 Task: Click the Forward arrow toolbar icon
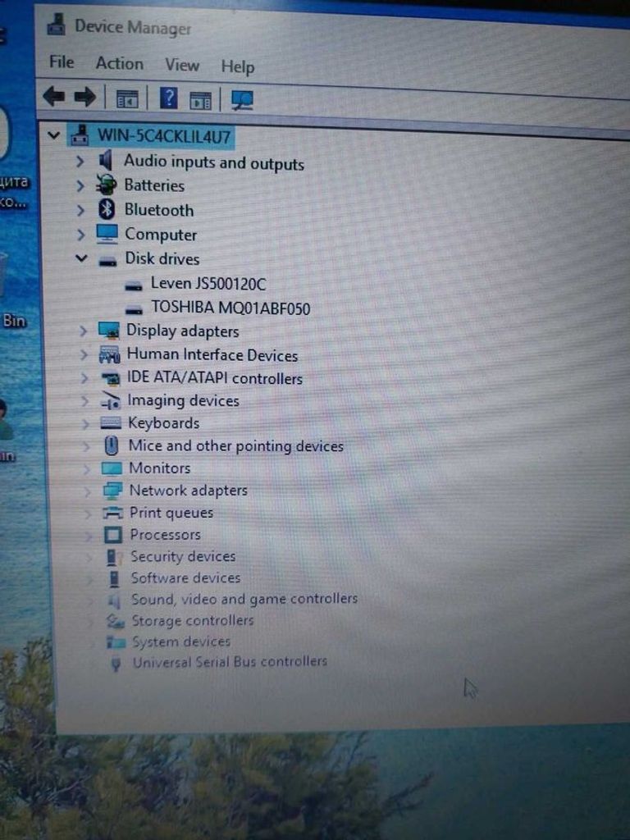(84, 98)
